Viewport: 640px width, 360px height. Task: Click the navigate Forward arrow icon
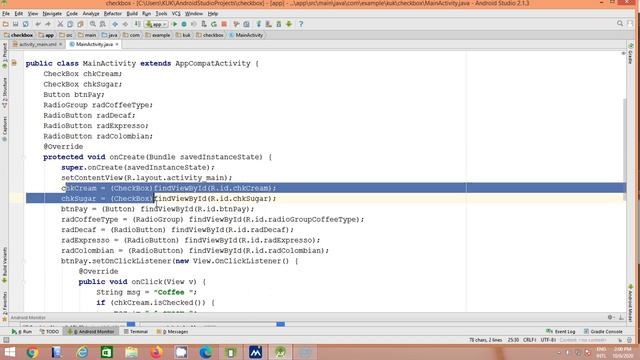point(125,24)
